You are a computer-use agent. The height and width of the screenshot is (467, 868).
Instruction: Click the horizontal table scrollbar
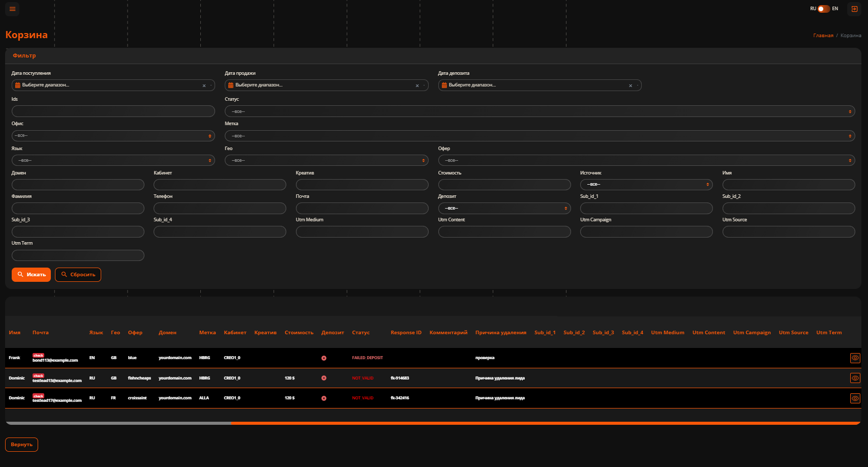pos(545,423)
